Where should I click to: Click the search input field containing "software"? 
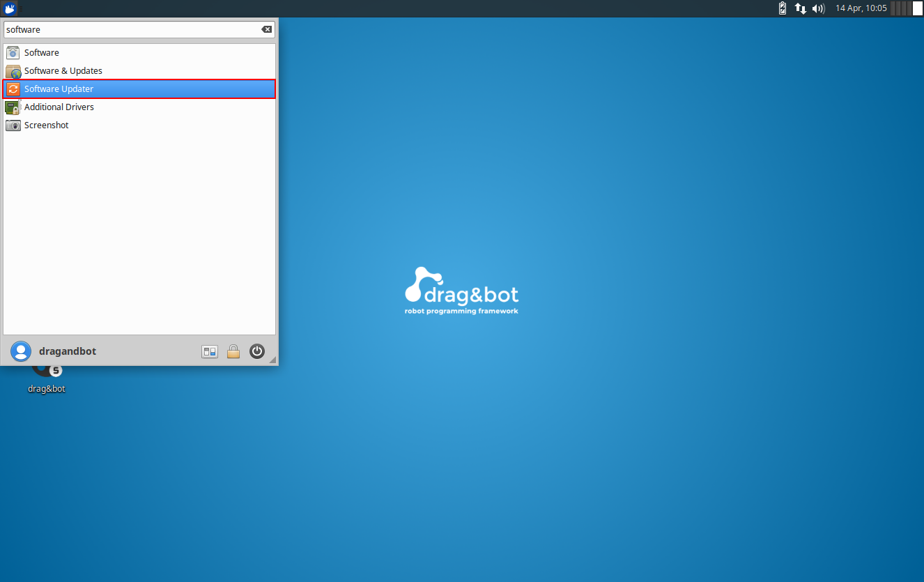pyautogui.click(x=139, y=29)
